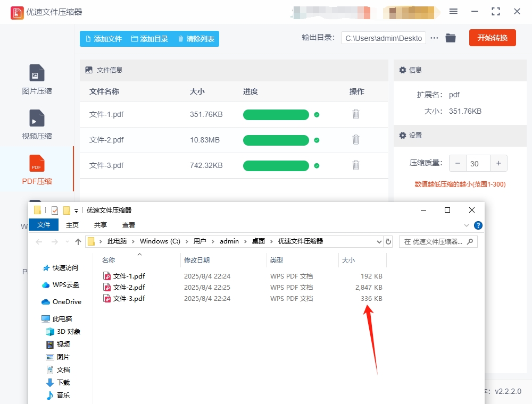Go up one folder level in Explorer
This screenshot has width=532, height=404.
(78, 242)
